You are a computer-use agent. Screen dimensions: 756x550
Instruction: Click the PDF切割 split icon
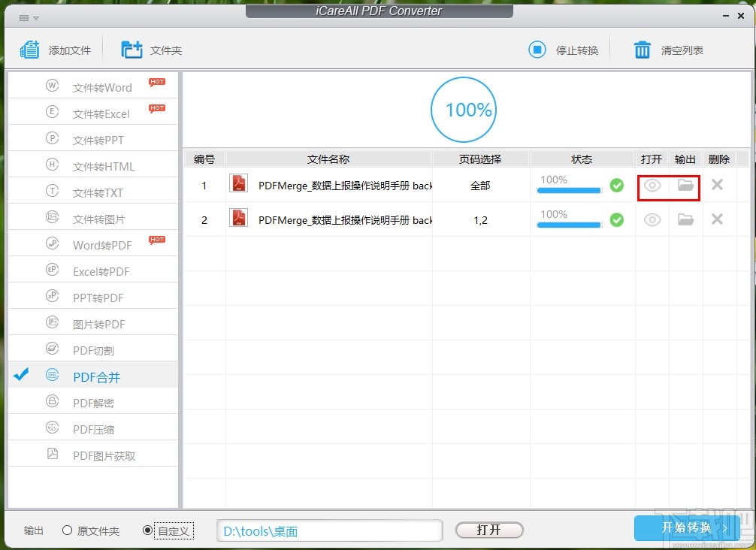pos(52,349)
